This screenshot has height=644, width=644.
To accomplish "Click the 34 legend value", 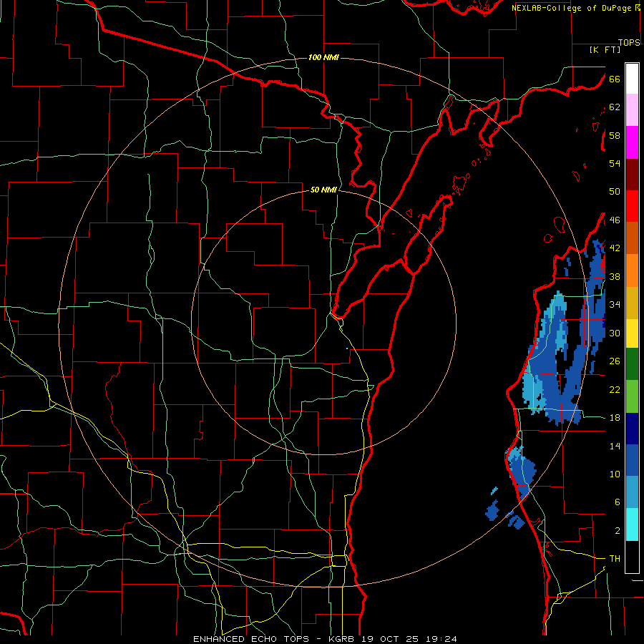I will [x=615, y=305].
